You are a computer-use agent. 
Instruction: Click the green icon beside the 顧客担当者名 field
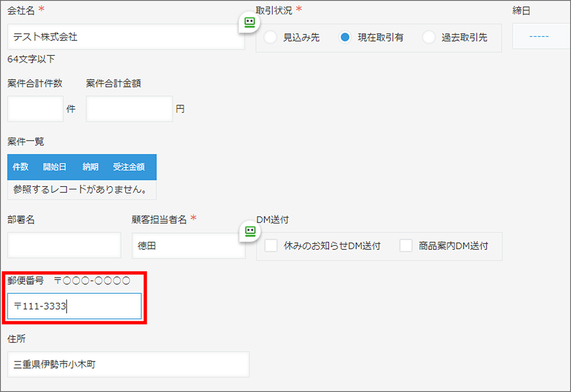click(x=249, y=231)
